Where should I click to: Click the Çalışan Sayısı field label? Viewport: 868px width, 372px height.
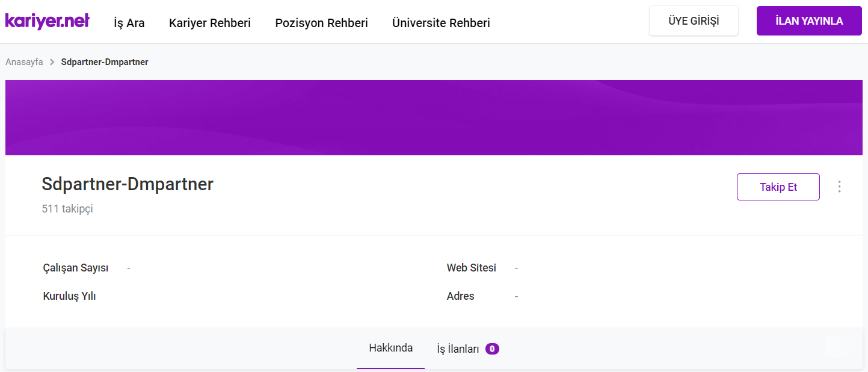point(76,268)
